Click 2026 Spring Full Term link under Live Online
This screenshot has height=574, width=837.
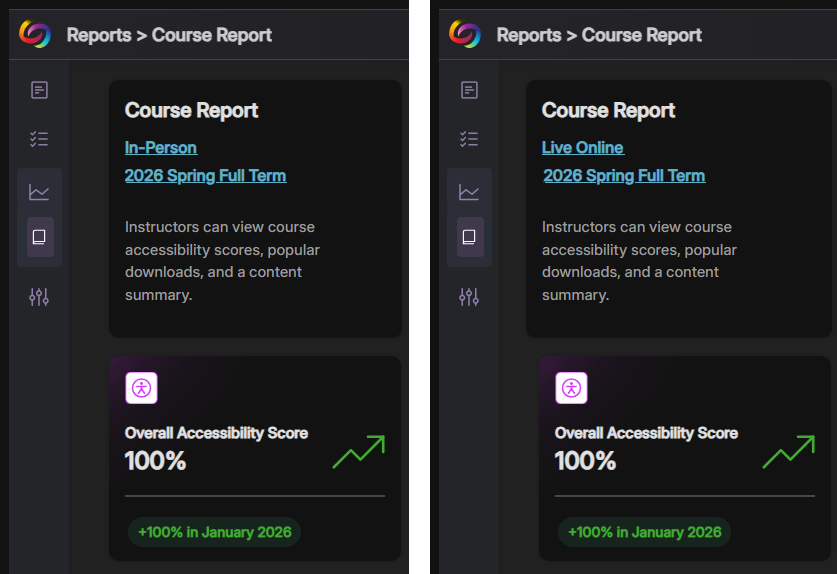click(x=624, y=176)
